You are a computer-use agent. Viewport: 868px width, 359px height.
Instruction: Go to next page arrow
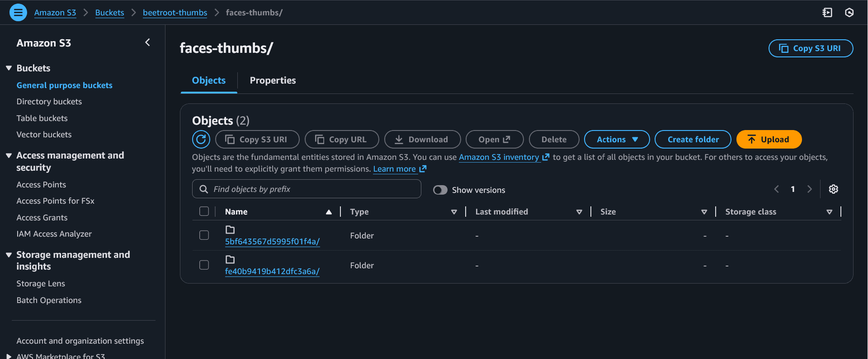coord(809,189)
